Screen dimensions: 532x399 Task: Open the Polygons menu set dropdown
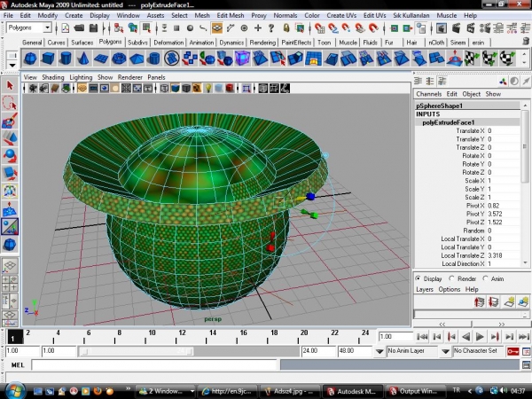pyautogui.click(x=48, y=27)
